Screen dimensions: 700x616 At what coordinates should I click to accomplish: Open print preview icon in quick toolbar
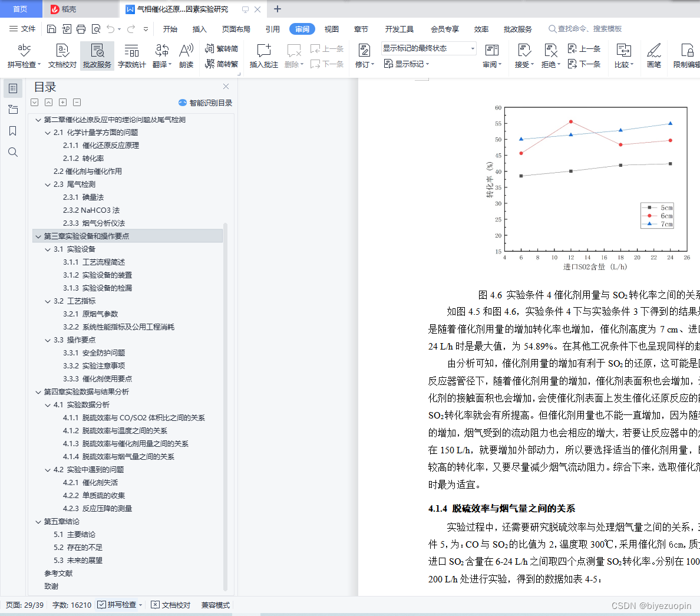point(95,29)
